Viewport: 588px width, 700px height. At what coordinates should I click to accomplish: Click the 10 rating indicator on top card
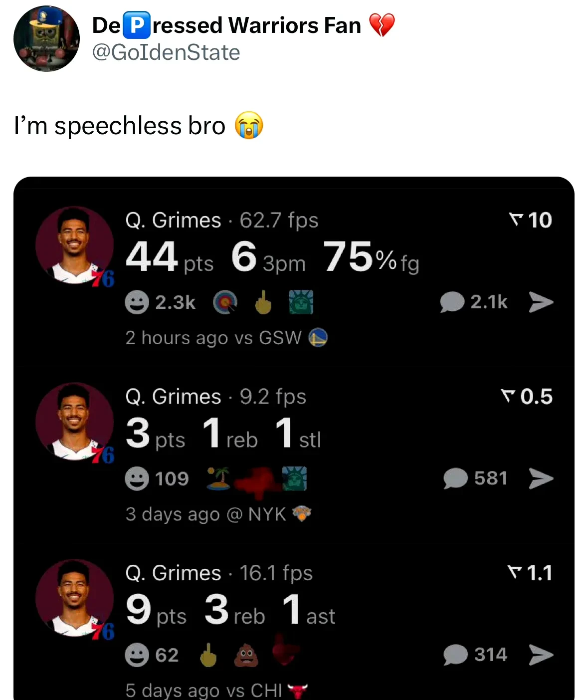pyautogui.click(x=531, y=220)
